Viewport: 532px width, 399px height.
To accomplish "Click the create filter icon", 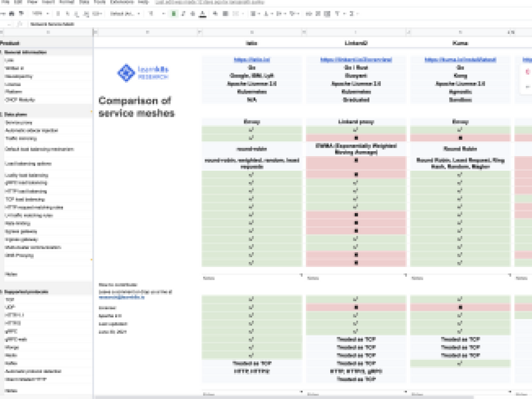I will (x=337, y=13).
